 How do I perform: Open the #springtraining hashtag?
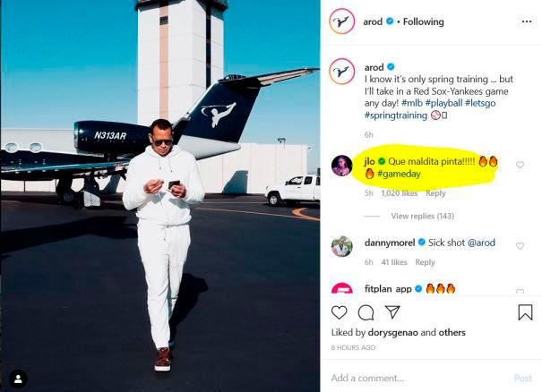click(395, 115)
